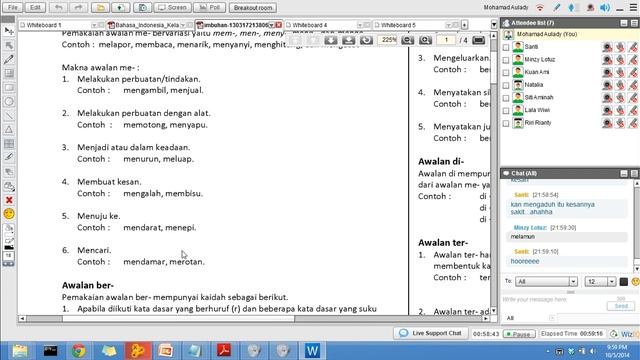Check the box next to Natalia
This screenshot has width=640, height=360.
(x=506, y=85)
